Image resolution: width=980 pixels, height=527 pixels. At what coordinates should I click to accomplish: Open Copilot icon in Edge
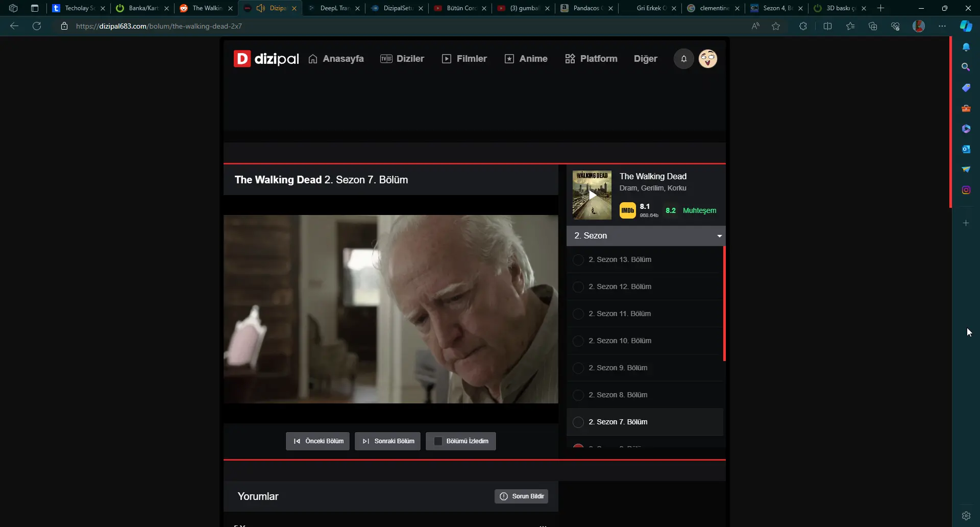(x=966, y=26)
